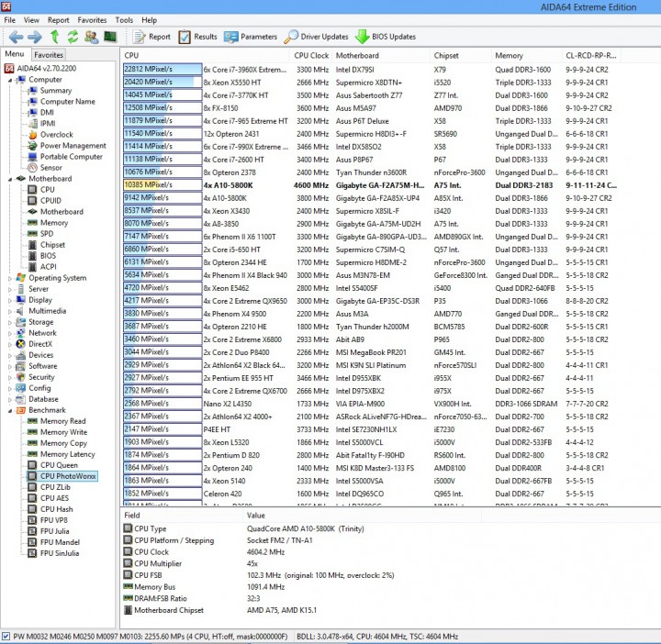Open the Favorites menu
Viewport: 661px width, 644px height.
click(x=92, y=20)
